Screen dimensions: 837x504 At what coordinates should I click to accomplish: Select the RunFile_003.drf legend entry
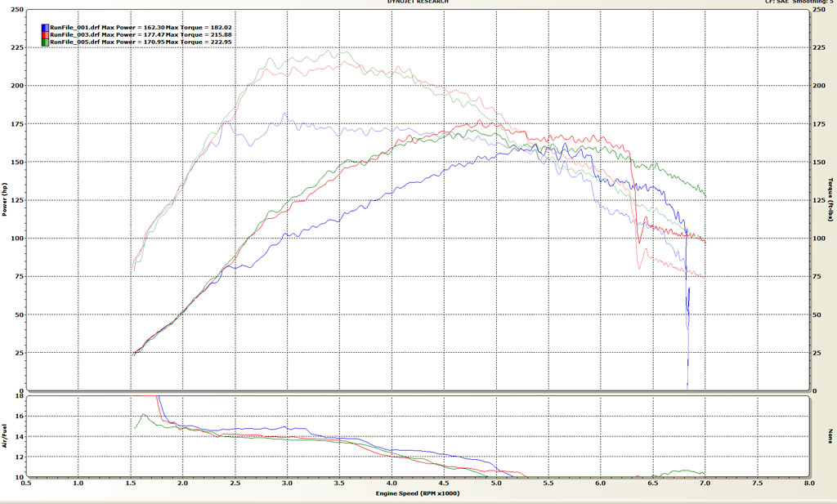click(x=75, y=35)
